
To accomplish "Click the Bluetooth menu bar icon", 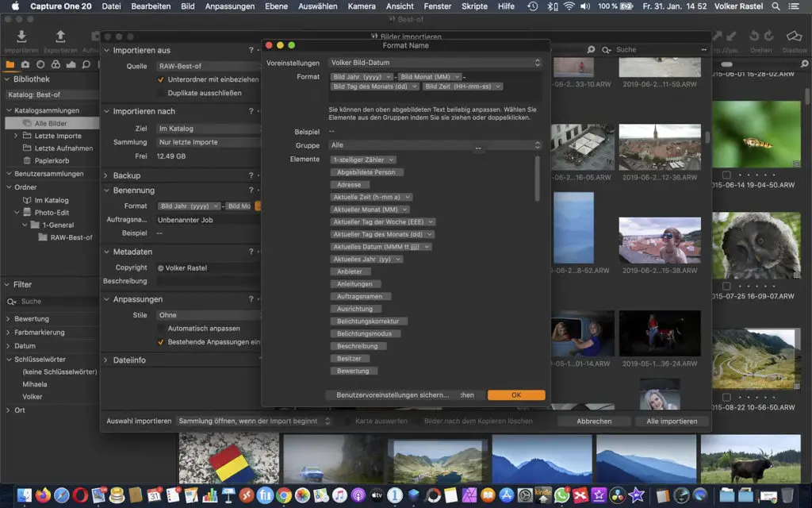I will point(552,6).
